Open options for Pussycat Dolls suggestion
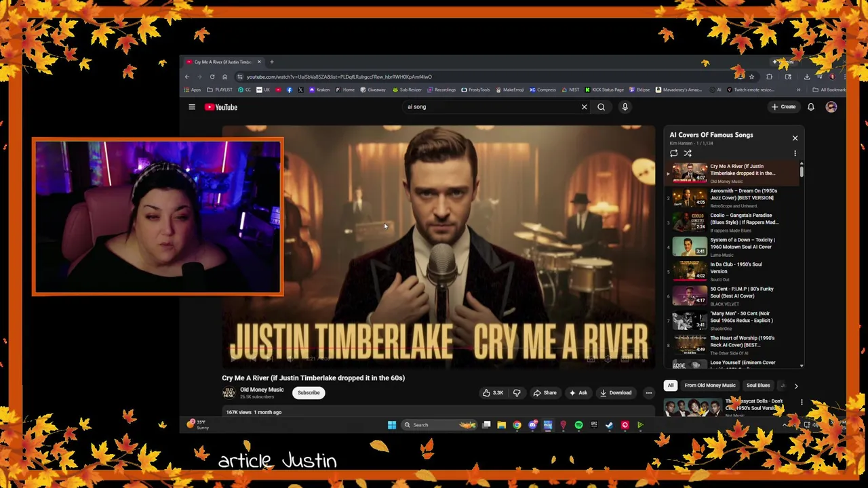This screenshot has width=868, height=488. coord(802,402)
